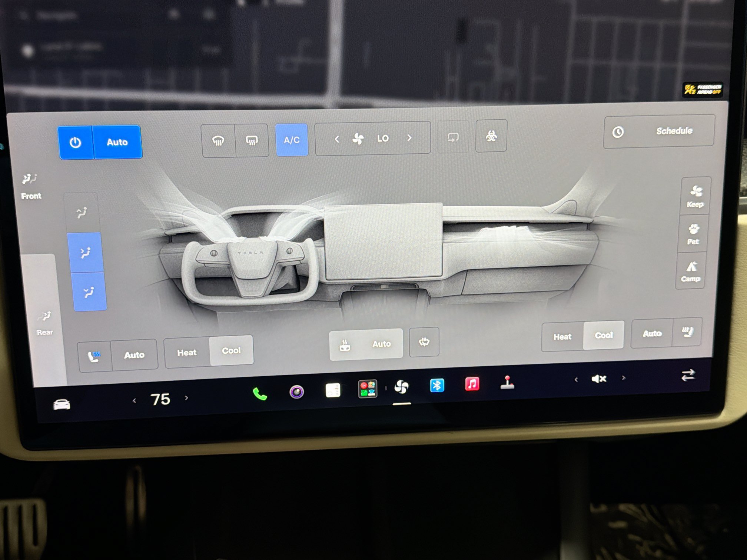Open the Schedule climate settings
The image size is (747, 560).
pos(659,131)
